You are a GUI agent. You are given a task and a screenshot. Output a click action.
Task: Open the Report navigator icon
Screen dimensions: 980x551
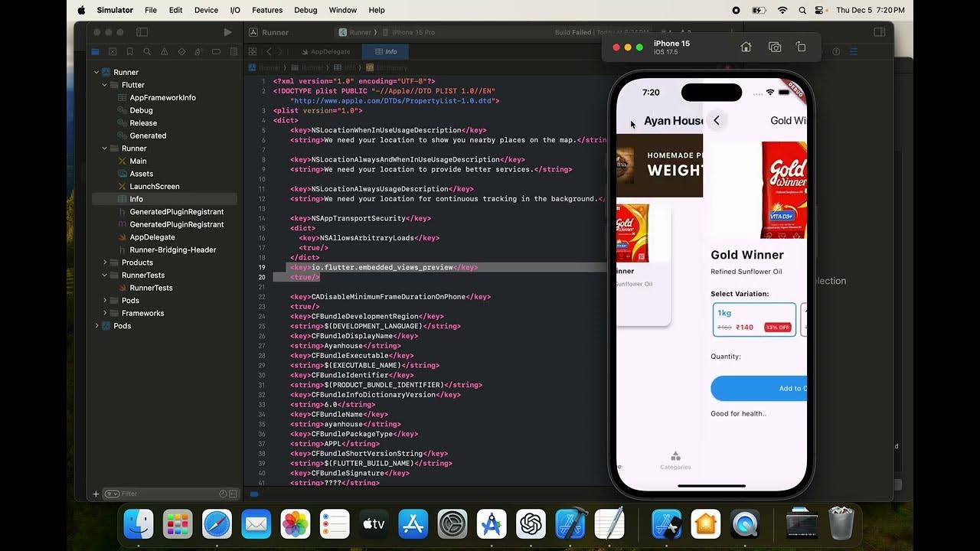pos(233,52)
